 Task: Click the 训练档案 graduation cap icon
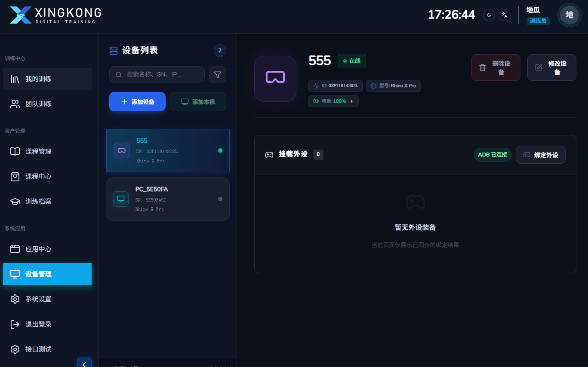point(15,202)
